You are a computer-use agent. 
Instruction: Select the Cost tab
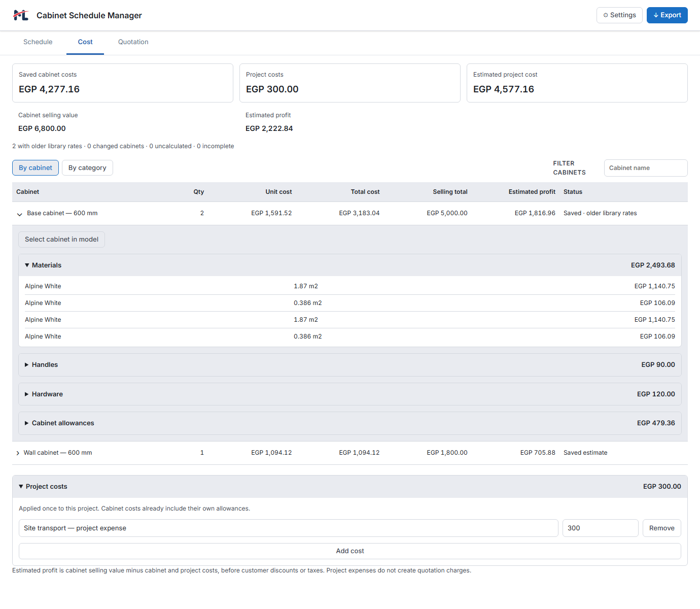[85, 42]
